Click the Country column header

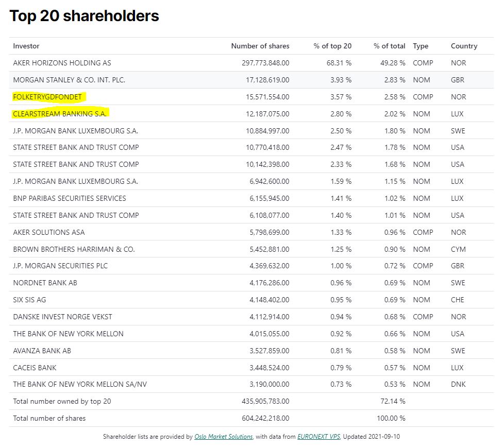click(464, 46)
